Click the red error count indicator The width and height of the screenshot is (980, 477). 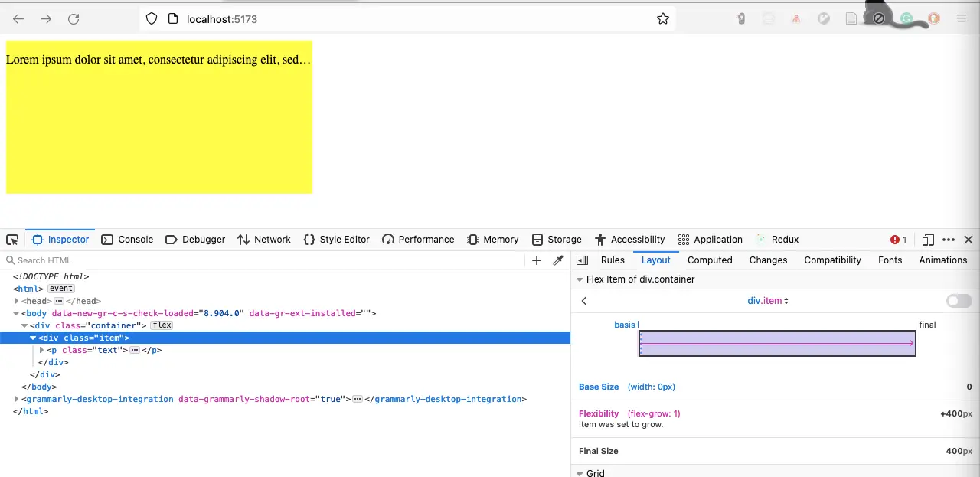899,240
